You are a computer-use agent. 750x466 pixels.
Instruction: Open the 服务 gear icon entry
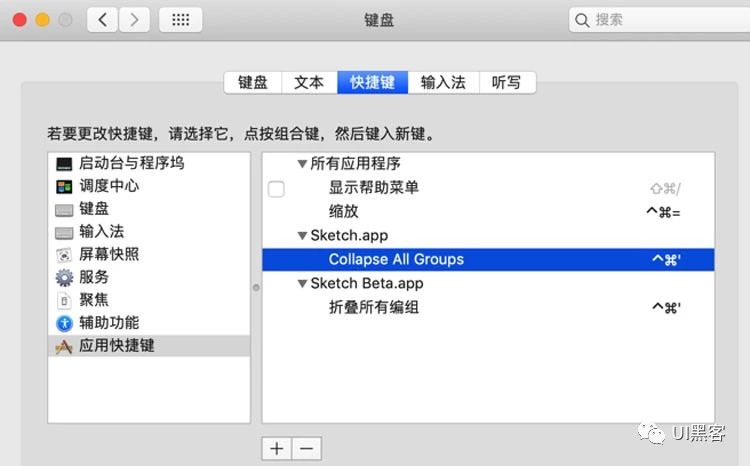click(x=64, y=277)
